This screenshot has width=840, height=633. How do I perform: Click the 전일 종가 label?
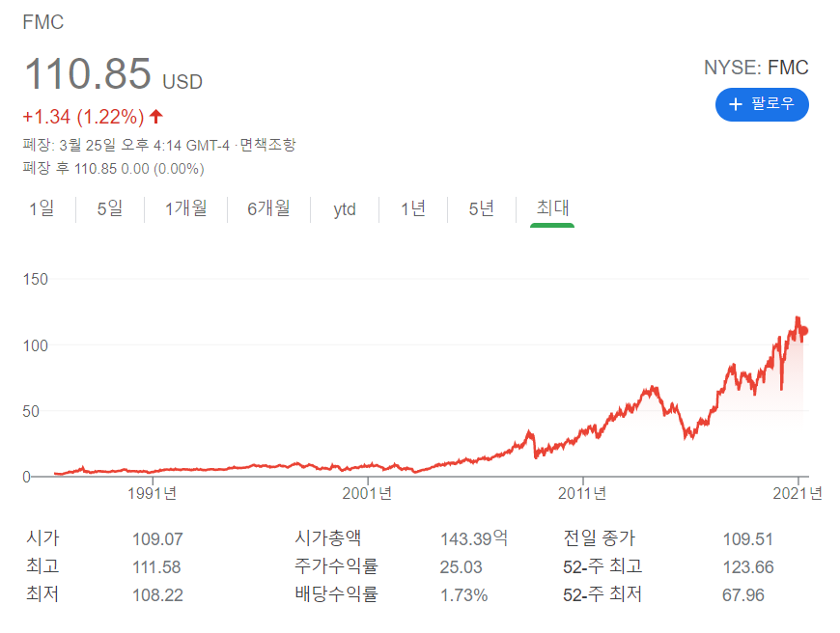(x=599, y=537)
